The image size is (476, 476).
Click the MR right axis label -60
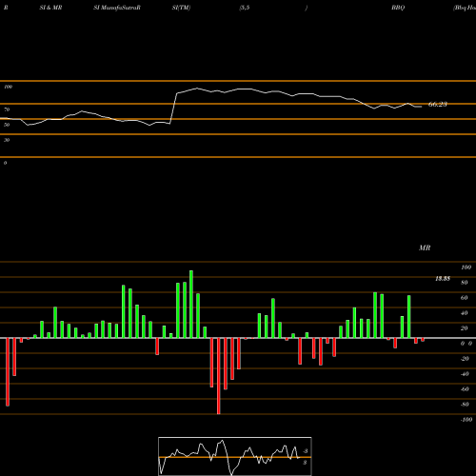[465, 389]
